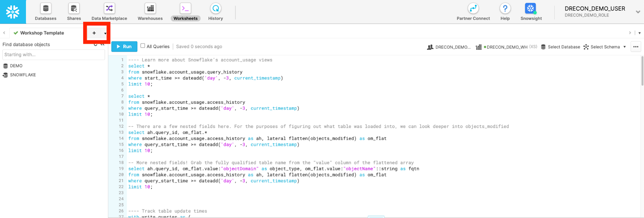This screenshot has width=644, height=218.
Task: Expand the SNOWFLAKE database in object tree
Action: (x=23, y=75)
